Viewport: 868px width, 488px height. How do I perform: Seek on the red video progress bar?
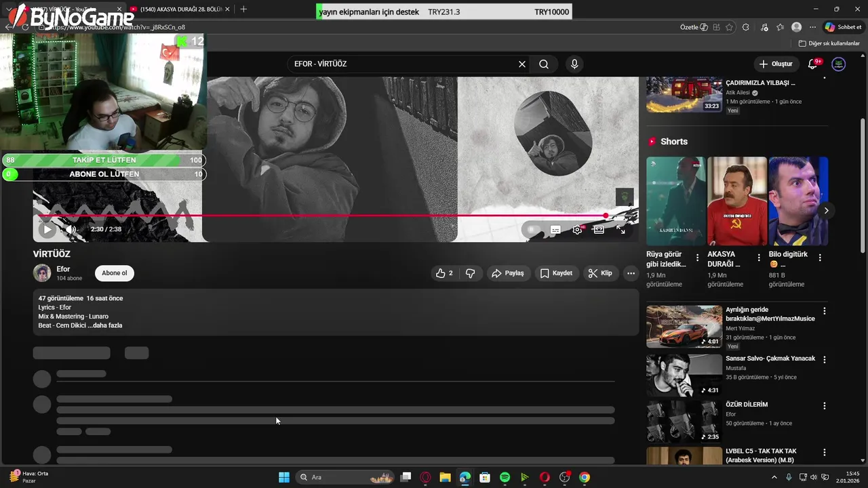tap(336, 216)
